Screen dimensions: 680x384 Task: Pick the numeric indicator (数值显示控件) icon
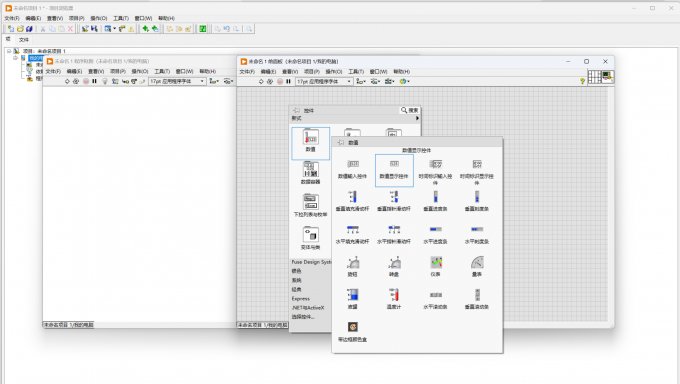[394, 164]
